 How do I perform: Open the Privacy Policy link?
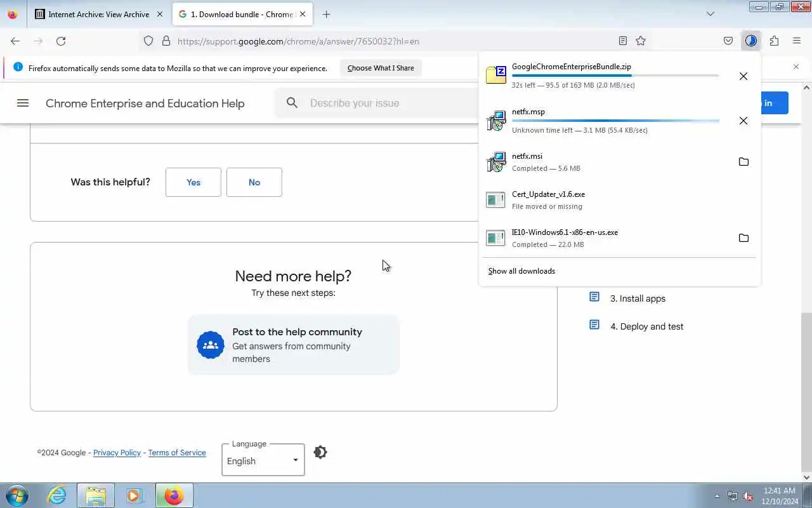(117, 453)
